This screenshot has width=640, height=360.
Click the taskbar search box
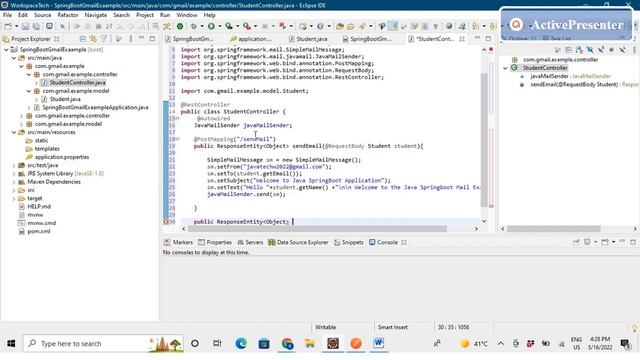tap(103, 344)
